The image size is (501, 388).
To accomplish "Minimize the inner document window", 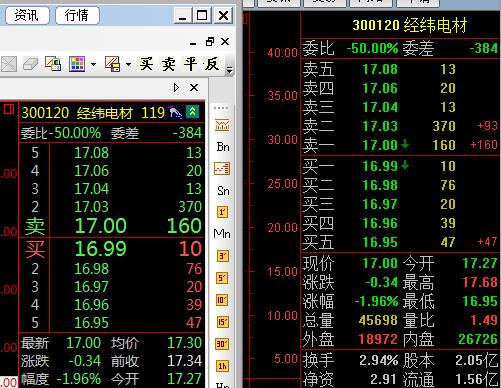I will coord(193,43).
